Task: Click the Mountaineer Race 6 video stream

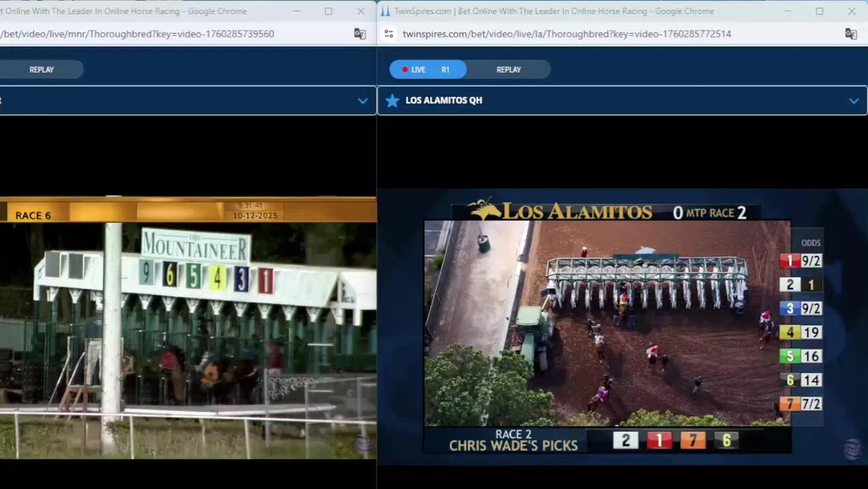Action: [x=188, y=327]
